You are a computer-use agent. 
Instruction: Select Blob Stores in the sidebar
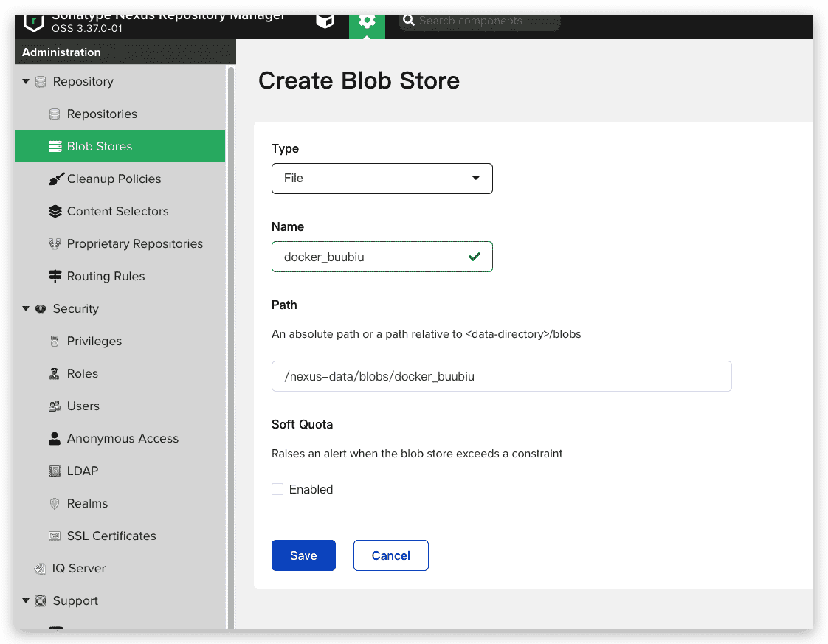pos(100,146)
